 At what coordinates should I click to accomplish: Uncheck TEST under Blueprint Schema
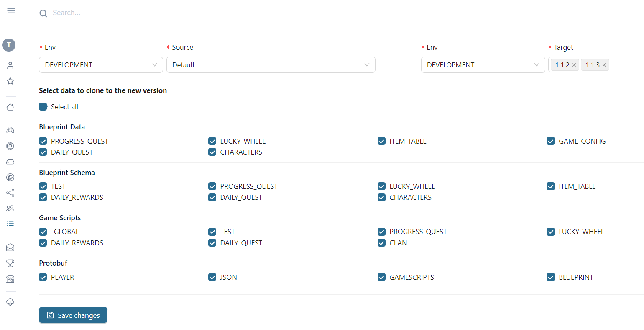(43, 186)
